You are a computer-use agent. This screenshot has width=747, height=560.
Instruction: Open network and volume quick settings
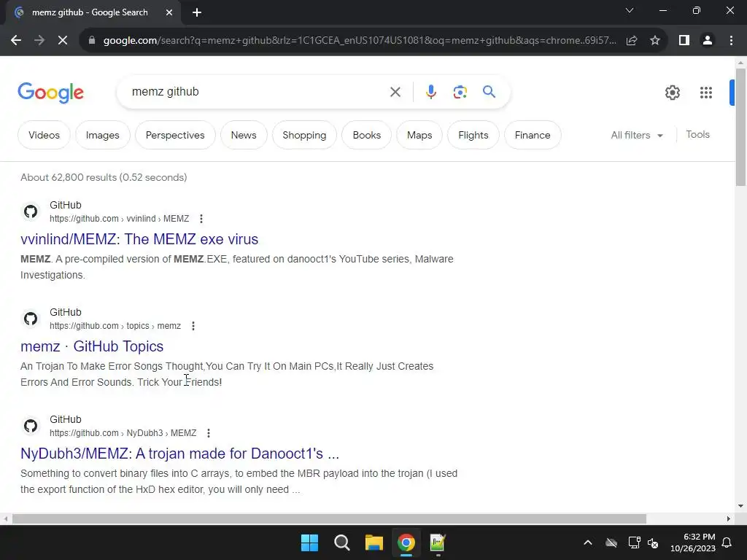(643, 542)
